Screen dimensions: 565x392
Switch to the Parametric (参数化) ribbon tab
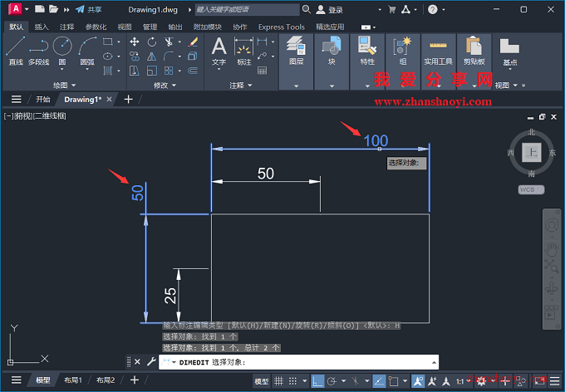pos(96,27)
